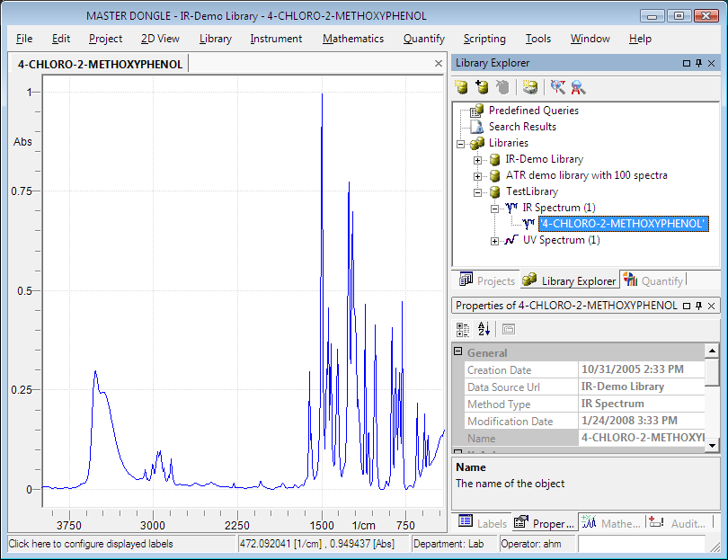Click the Categorized view icon in Properties
Viewport: 728px width, 560px height.
[463, 329]
